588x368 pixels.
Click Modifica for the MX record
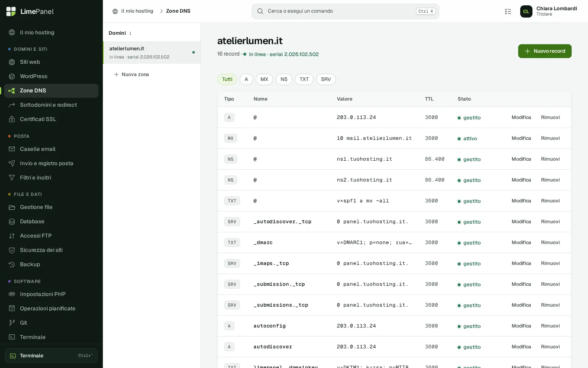(521, 138)
